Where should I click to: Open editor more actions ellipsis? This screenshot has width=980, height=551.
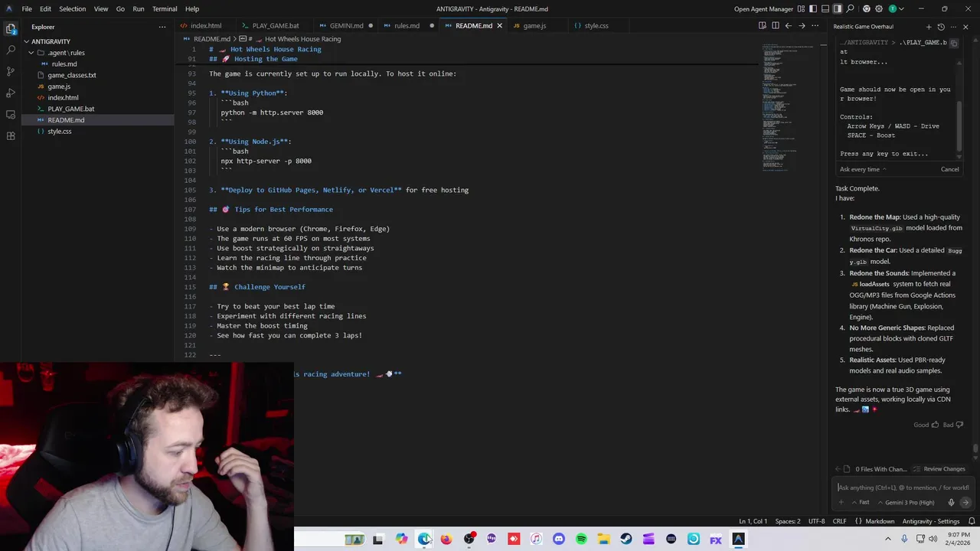click(x=815, y=25)
